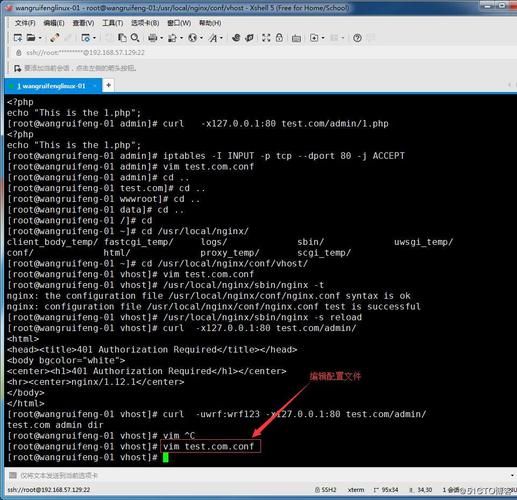Click the Find magnifier icon
The image size is (517, 500).
point(135,38)
